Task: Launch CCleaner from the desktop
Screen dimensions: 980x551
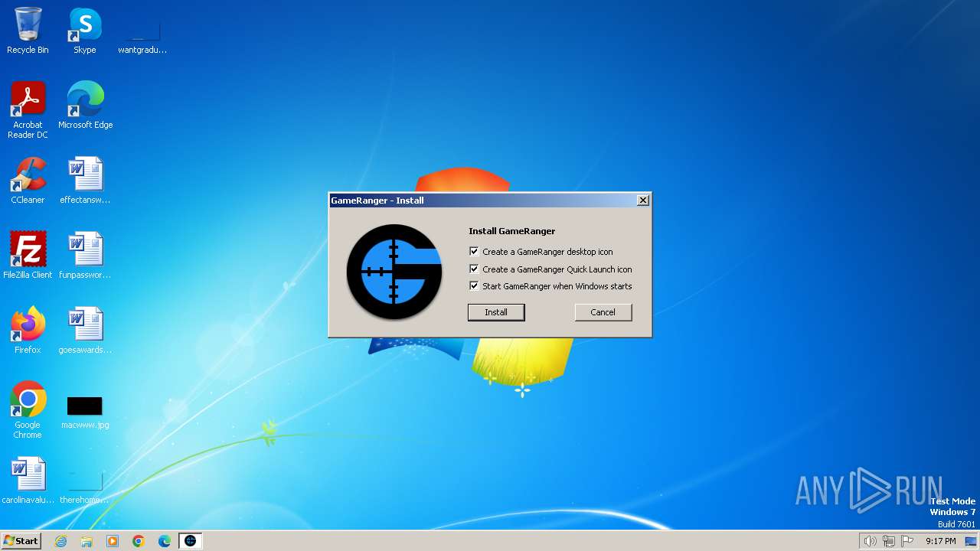Action: (28, 181)
